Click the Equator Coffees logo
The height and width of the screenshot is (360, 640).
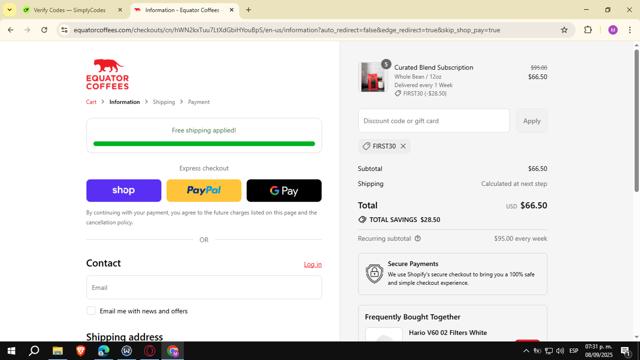[x=107, y=74]
